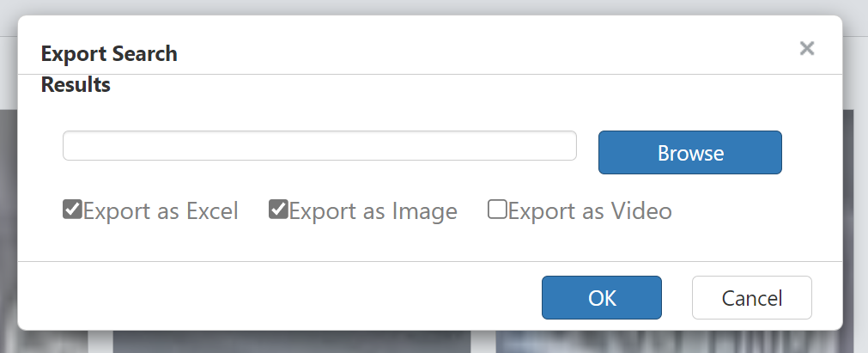The image size is (868, 353).
Task: Click the "Export Search" dialog title
Action: point(109,54)
